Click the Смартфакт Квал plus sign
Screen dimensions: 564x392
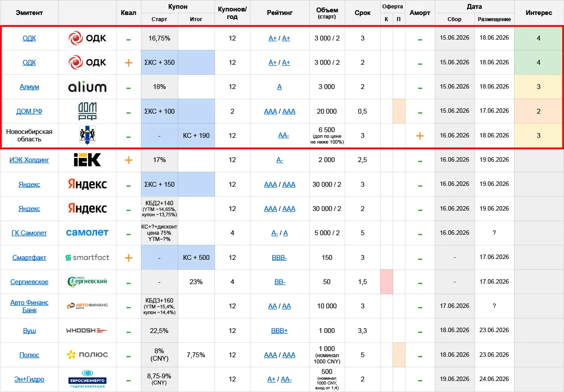coord(128,258)
